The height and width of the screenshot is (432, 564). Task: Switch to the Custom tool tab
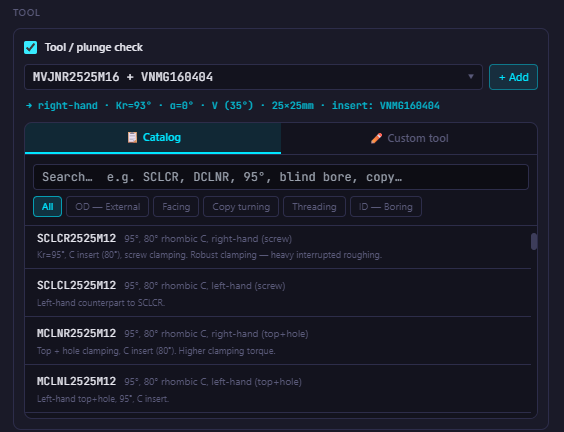point(409,138)
